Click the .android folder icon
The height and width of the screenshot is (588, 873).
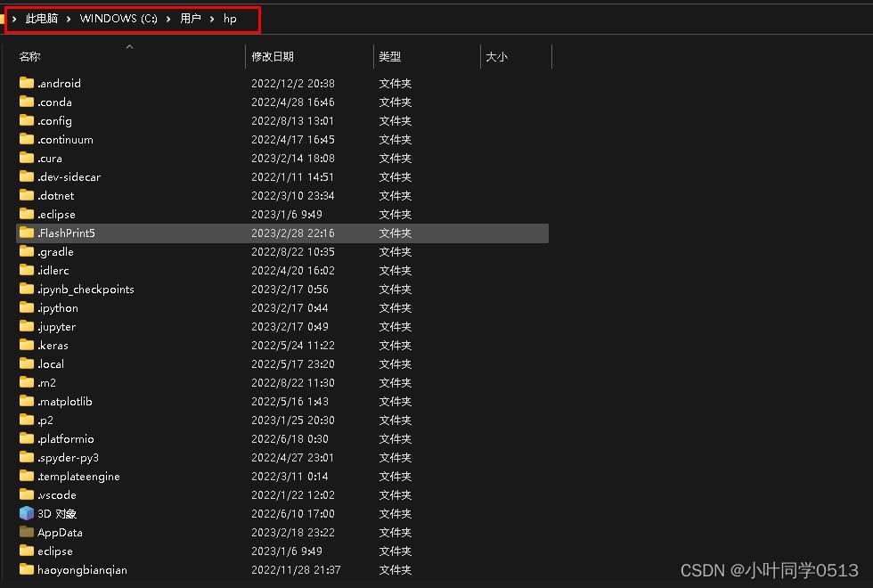tap(27, 83)
